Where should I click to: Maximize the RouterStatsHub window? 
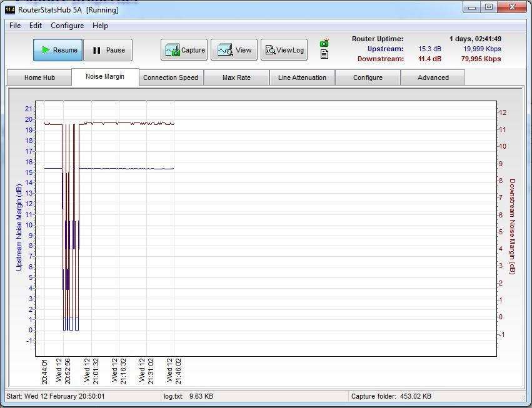[489, 7]
